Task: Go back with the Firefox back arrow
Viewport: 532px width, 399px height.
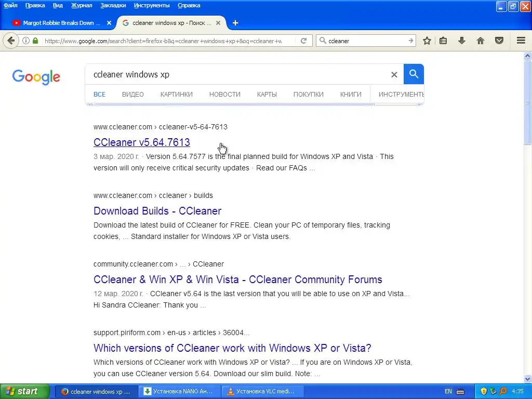Action: (x=11, y=41)
